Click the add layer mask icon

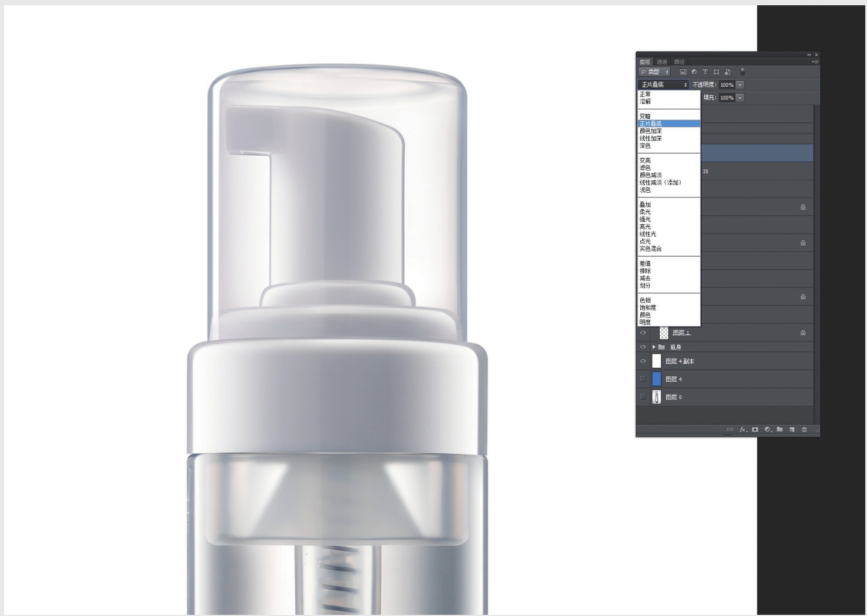[755, 429]
